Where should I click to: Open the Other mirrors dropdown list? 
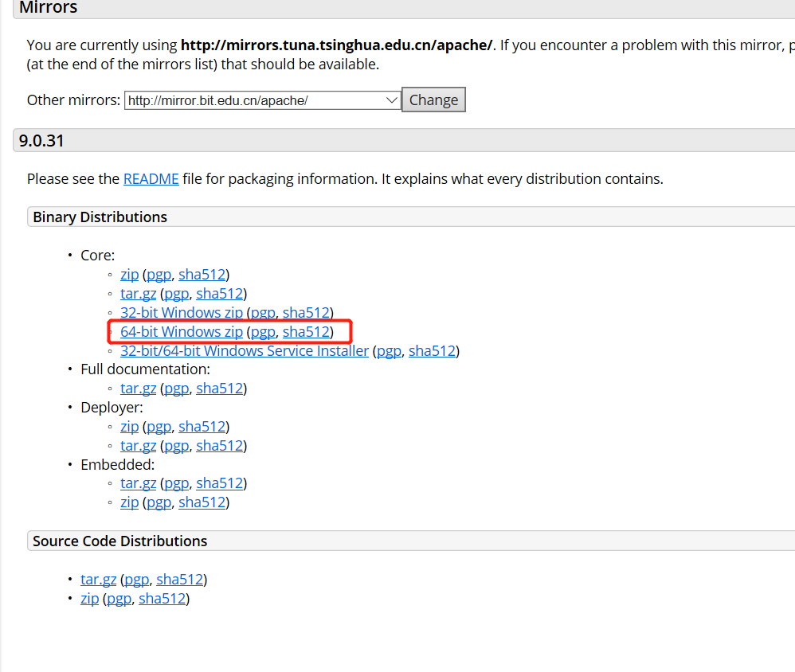coord(263,100)
